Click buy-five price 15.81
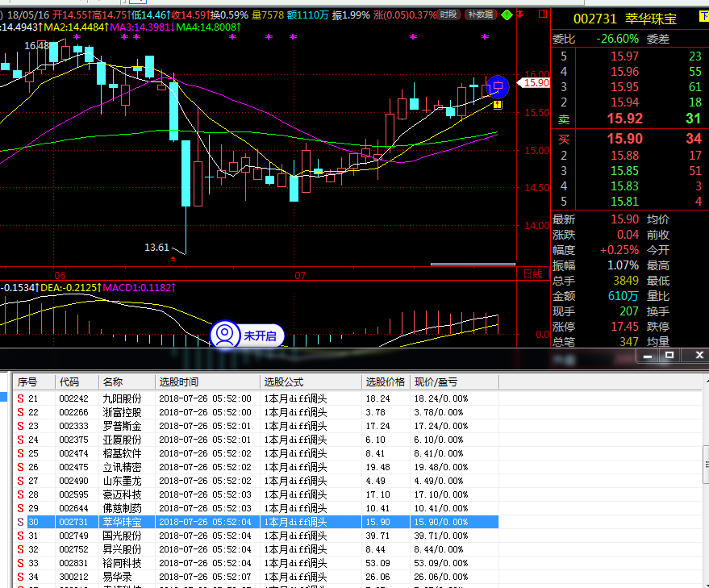The image size is (709, 588). 624,202
